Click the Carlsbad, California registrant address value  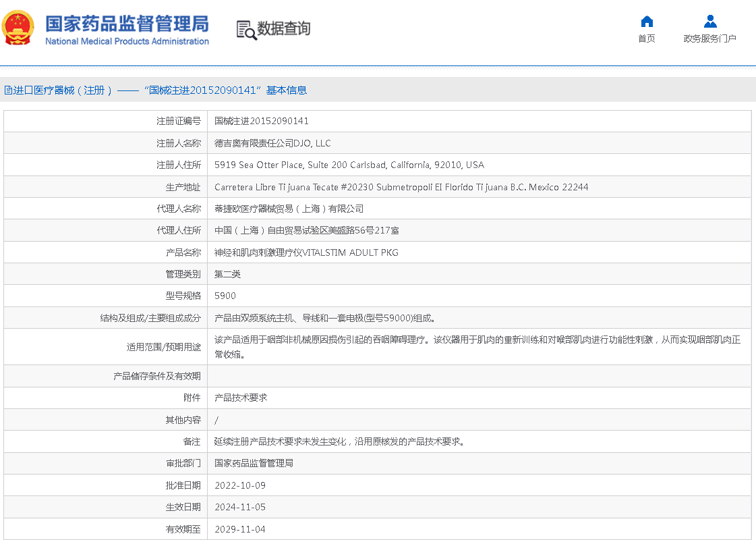click(x=349, y=165)
